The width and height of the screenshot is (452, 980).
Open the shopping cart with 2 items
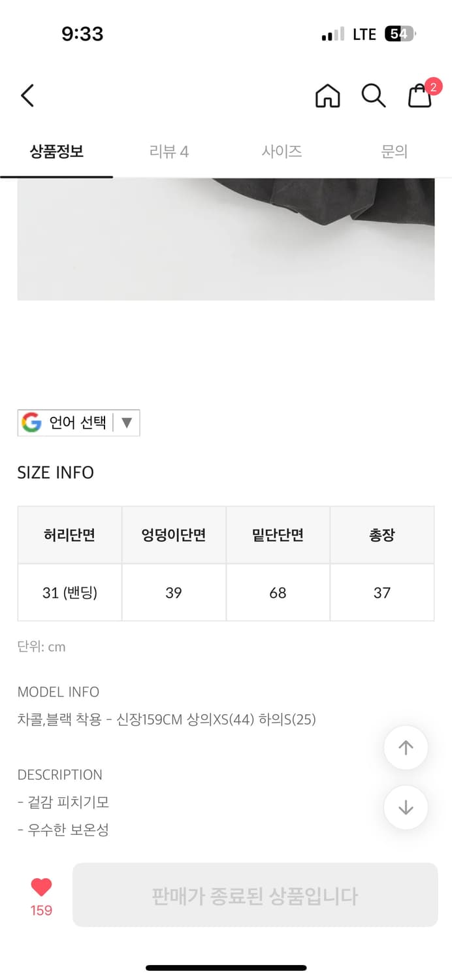tap(419, 98)
